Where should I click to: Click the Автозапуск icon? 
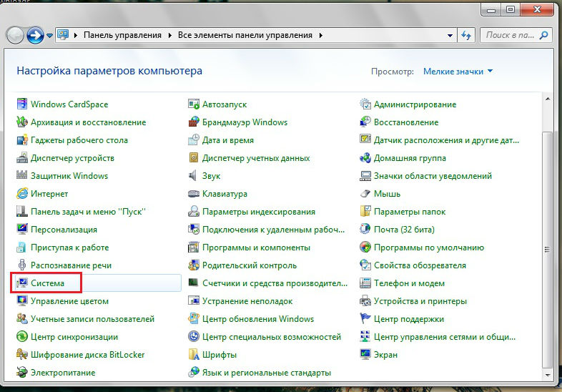[x=194, y=104]
